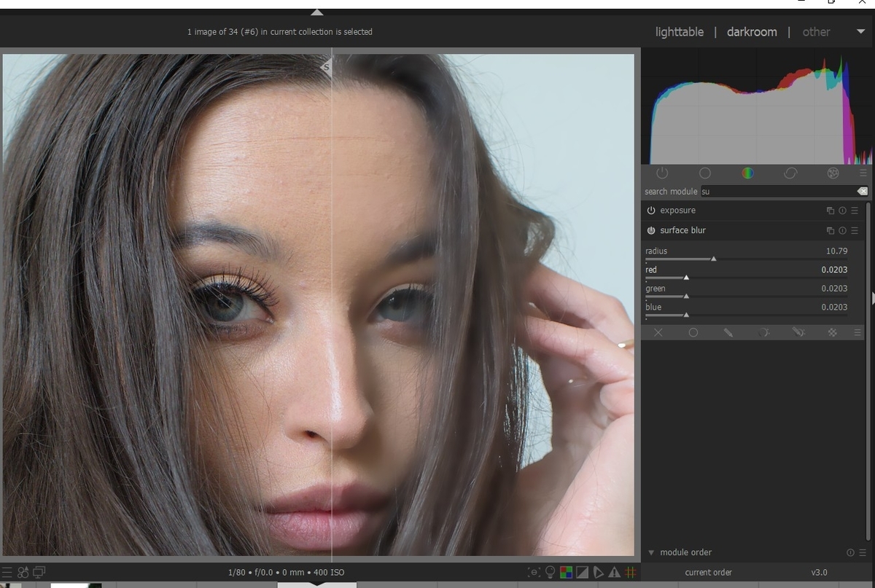
Task: Select uniform blend mask (circle icon)
Action: tap(693, 332)
